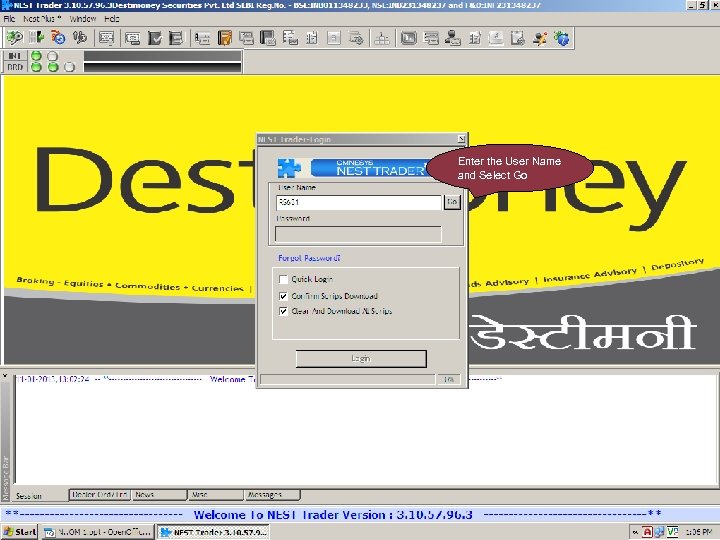Screen dimensions: 720x540
Task: Click the person with pencil toolbar icon
Action: pos(540,38)
